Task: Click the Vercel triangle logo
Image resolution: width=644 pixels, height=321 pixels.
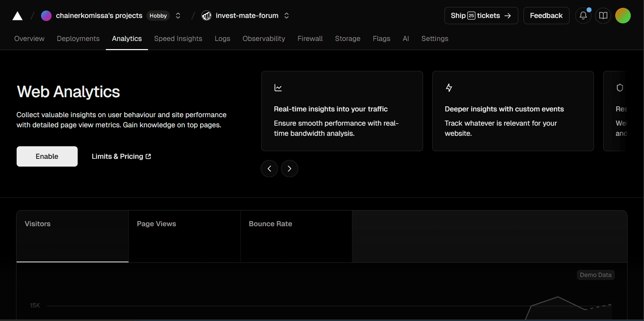Action: click(17, 16)
